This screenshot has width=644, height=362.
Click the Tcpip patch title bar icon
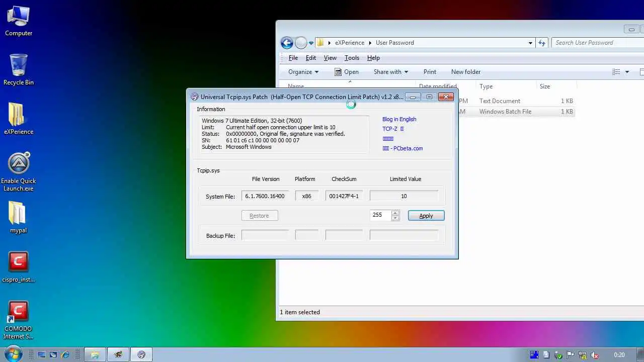click(x=195, y=97)
